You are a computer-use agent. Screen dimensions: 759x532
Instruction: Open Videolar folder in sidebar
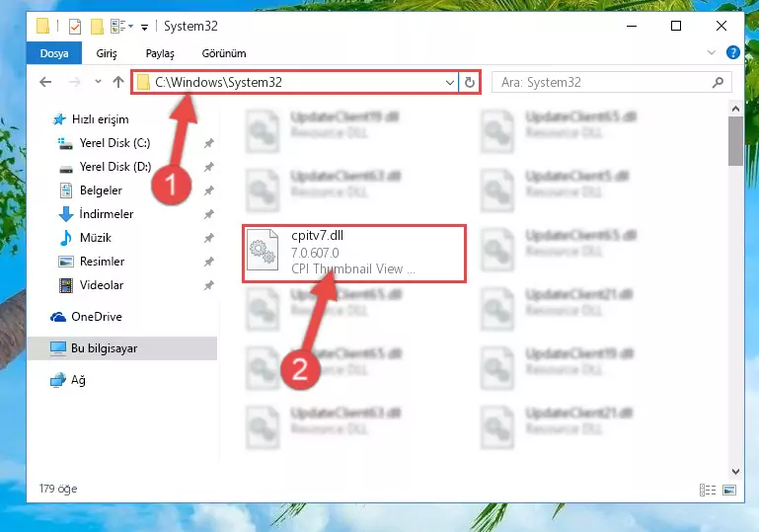pos(102,285)
